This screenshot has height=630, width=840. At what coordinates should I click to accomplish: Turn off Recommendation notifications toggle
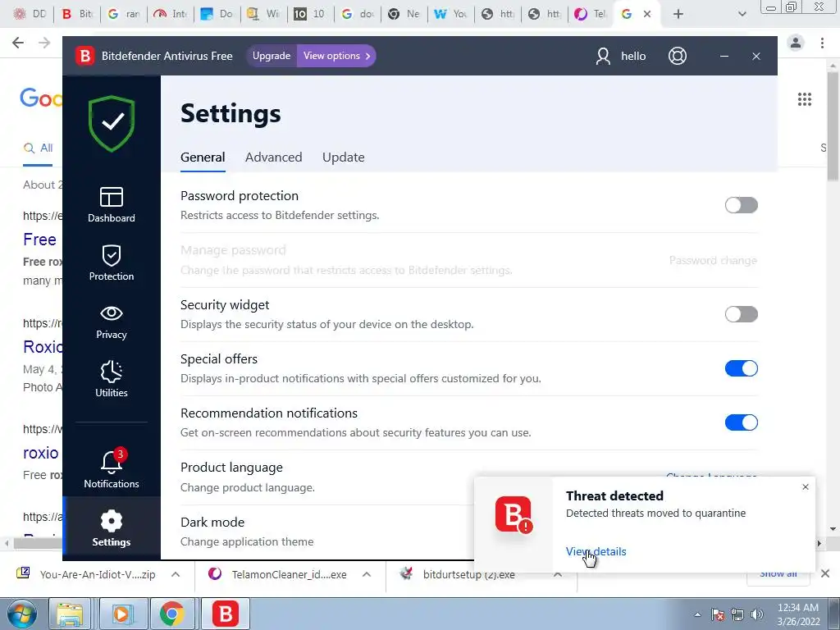pyautogui.click(x=742, y=422)
